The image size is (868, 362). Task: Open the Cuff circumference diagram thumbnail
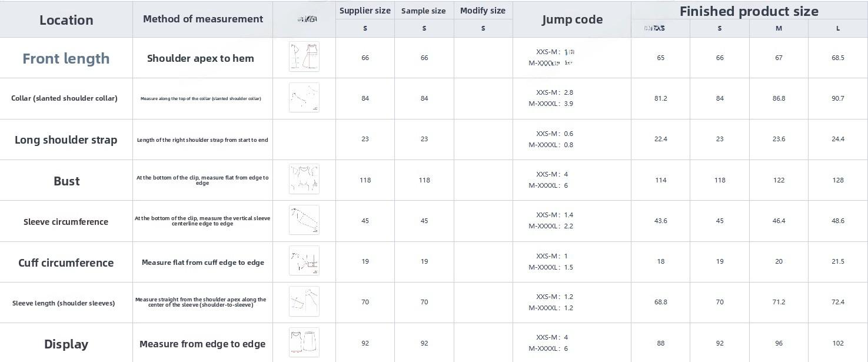(x=304, y=261)
